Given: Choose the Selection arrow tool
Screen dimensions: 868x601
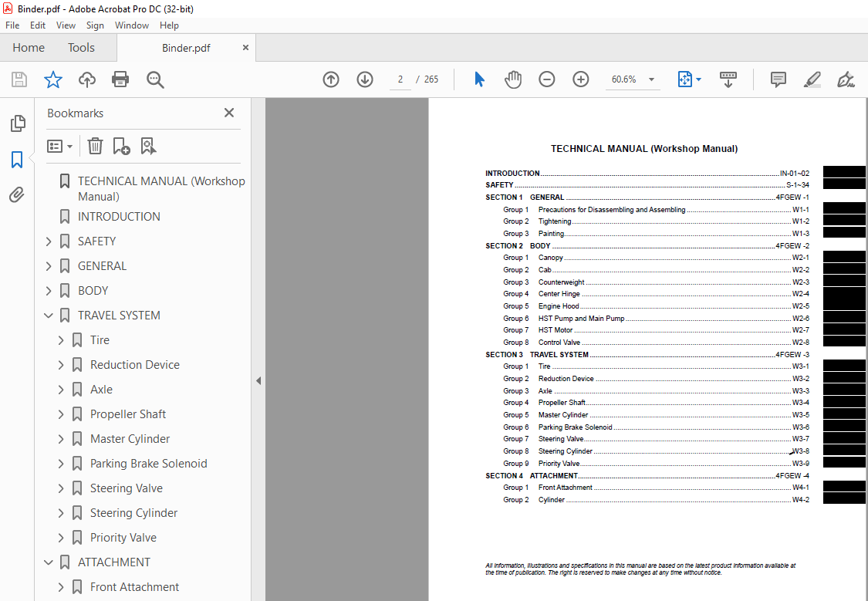Looking at the screenshot, I should point(479,79).
